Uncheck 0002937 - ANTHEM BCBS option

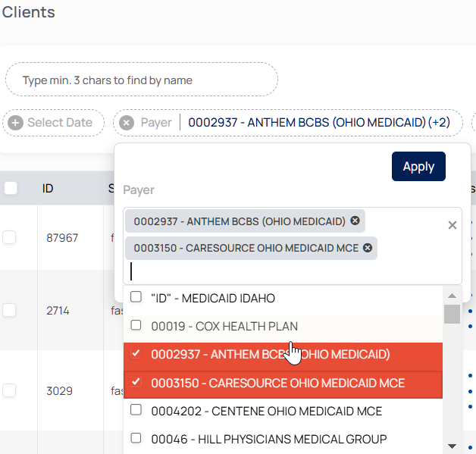pos(136,354)
